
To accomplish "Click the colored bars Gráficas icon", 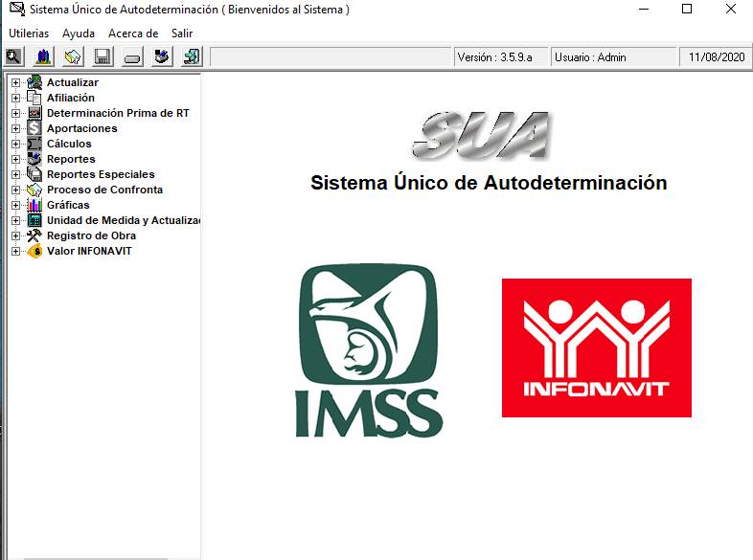I will point(34,205).
